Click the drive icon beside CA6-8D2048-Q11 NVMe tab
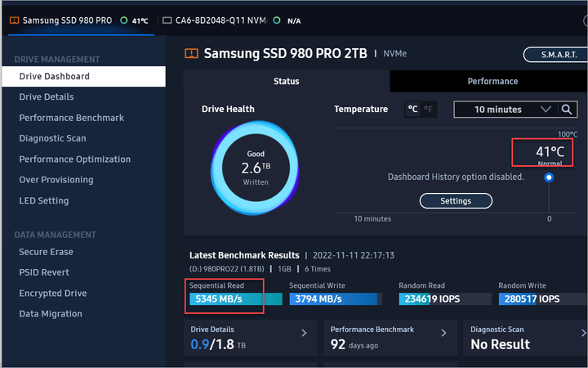This screenshot has height=368, width=588. click(167, 20)
